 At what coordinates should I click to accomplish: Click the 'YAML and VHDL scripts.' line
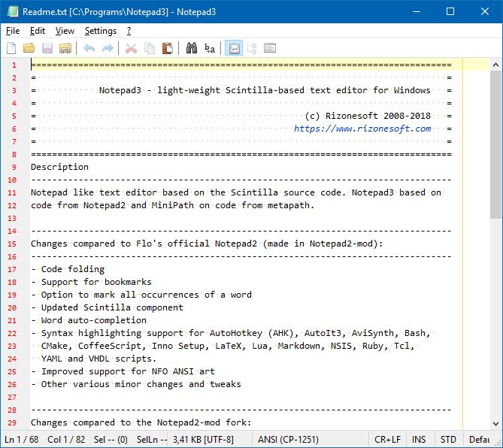pyautogui.click(x=98, y=359)
